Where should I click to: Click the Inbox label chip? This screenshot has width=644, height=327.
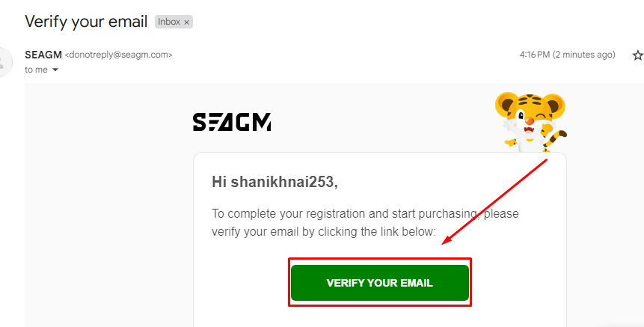tap(169, 22)
